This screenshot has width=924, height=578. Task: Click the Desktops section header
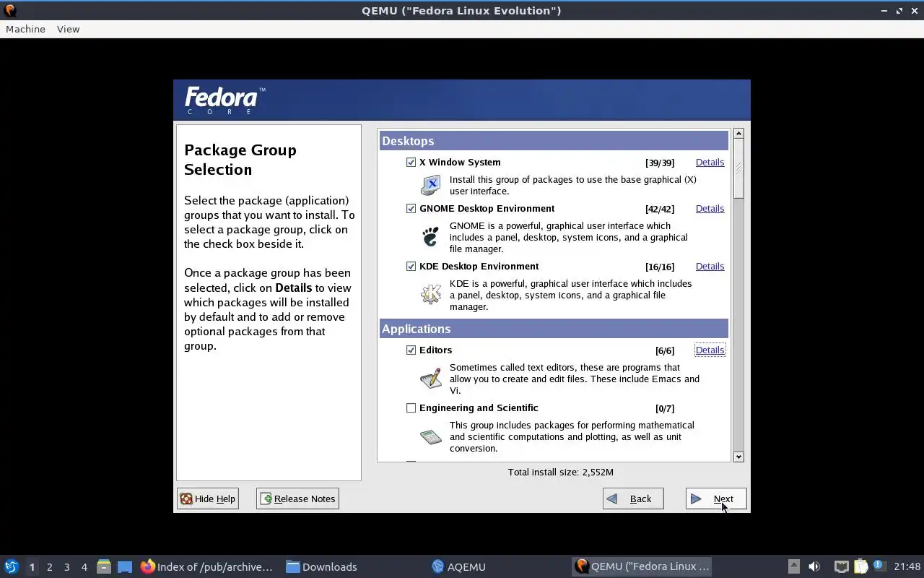tap(554, 141)
